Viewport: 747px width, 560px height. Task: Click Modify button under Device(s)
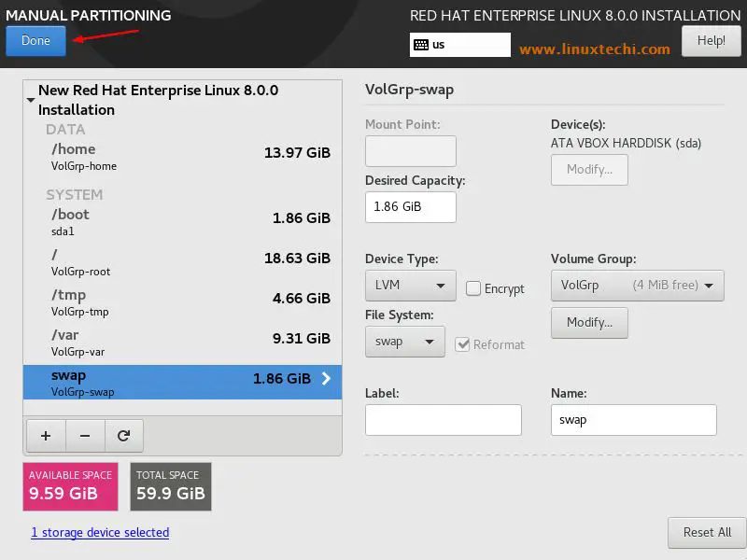point(589,170)
